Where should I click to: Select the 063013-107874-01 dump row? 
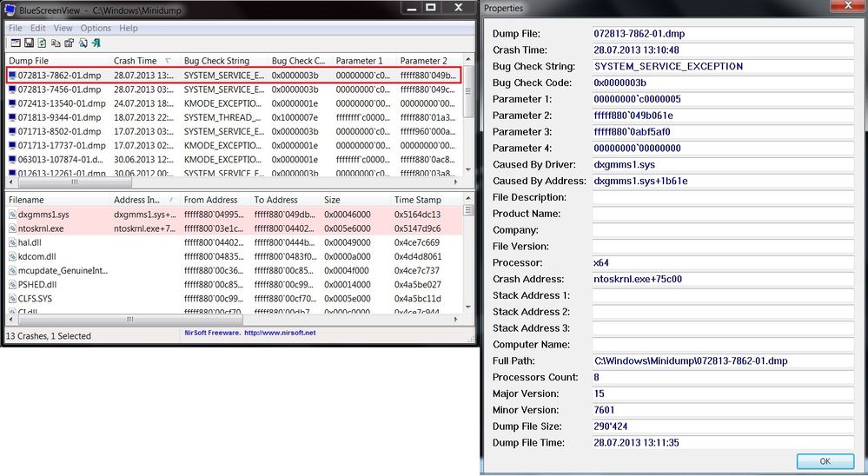pyautogui.click(x=234, y=160)
